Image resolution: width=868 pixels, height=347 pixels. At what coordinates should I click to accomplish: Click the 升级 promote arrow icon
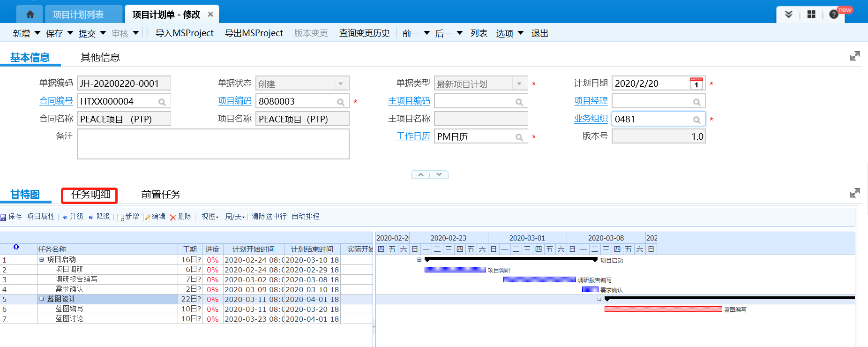(x=65, y=217)
